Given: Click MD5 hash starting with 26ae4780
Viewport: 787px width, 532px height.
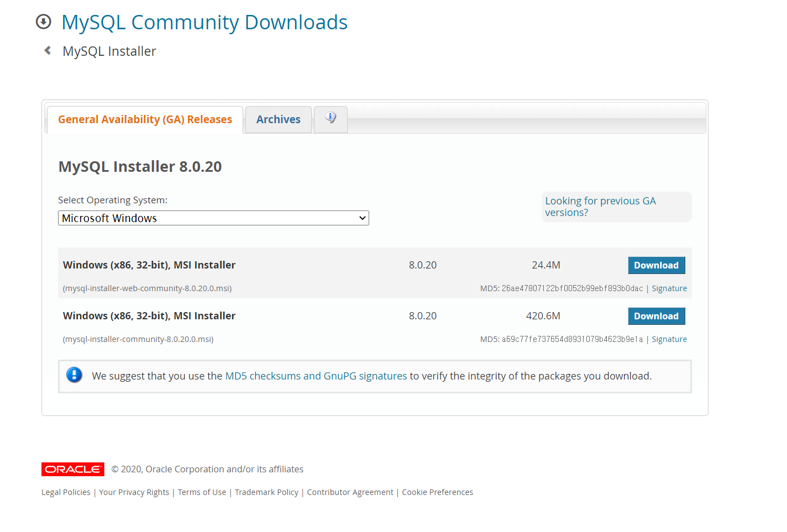Looking at the screenshot, I should click(x=573, y=288).
